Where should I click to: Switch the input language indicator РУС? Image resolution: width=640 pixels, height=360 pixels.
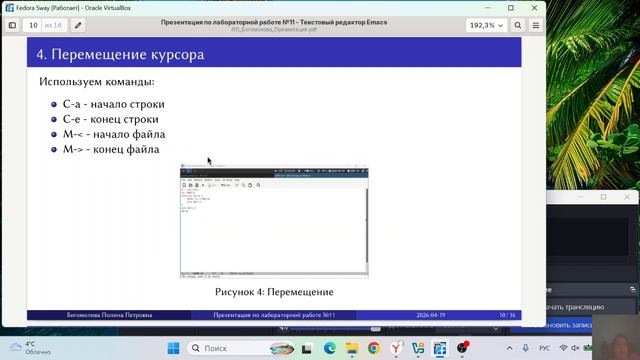(544, 348)
